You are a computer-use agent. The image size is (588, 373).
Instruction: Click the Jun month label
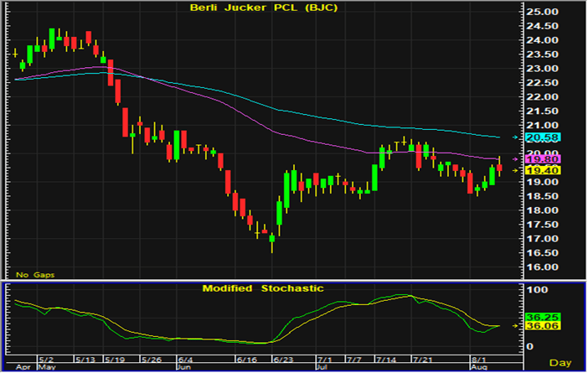pos(183,367)
